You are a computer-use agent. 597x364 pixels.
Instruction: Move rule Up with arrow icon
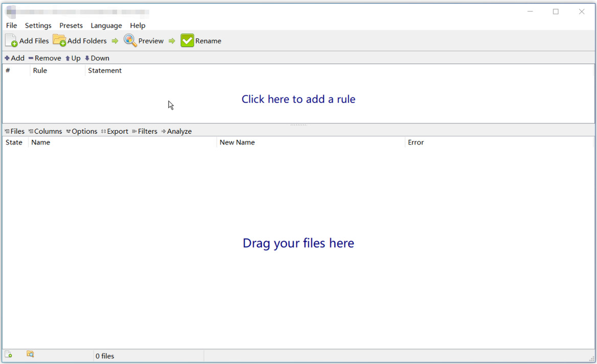[x=67, y=58]
